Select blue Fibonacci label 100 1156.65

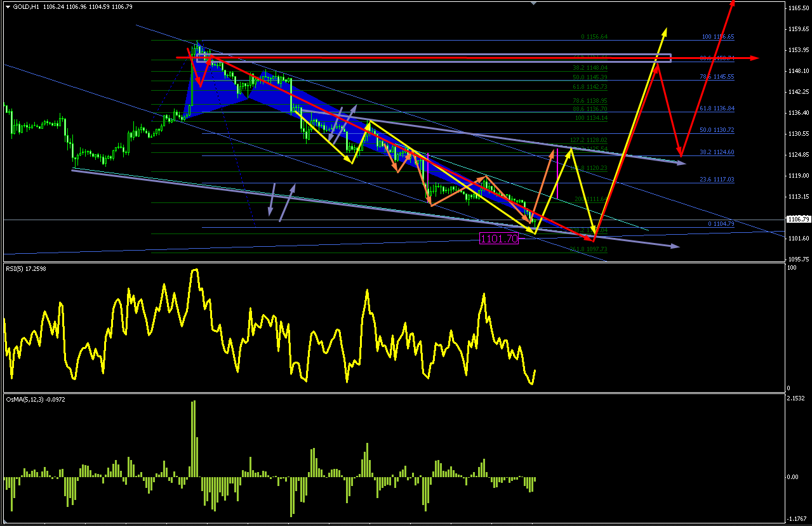(718, 37)
